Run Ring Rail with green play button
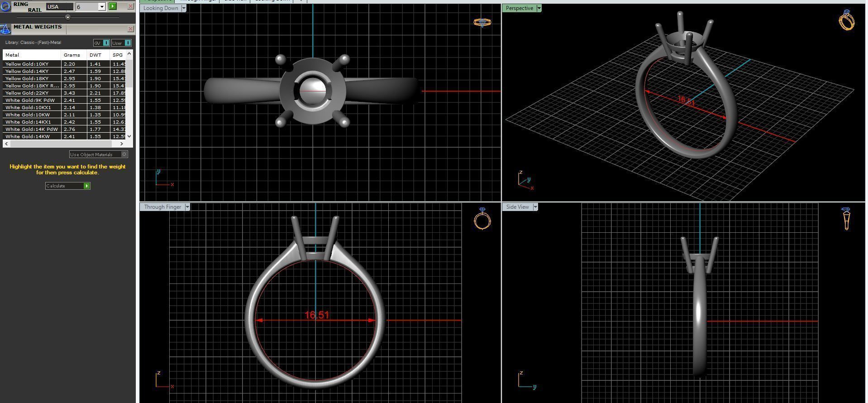This screenshot has width=868, height=403. [113, 6]
